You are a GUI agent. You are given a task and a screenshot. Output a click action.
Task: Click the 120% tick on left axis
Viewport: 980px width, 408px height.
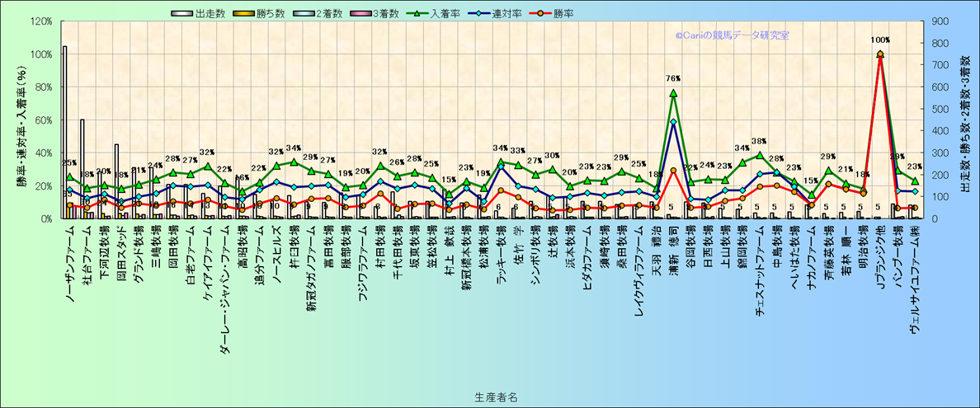tap(41, 21)
